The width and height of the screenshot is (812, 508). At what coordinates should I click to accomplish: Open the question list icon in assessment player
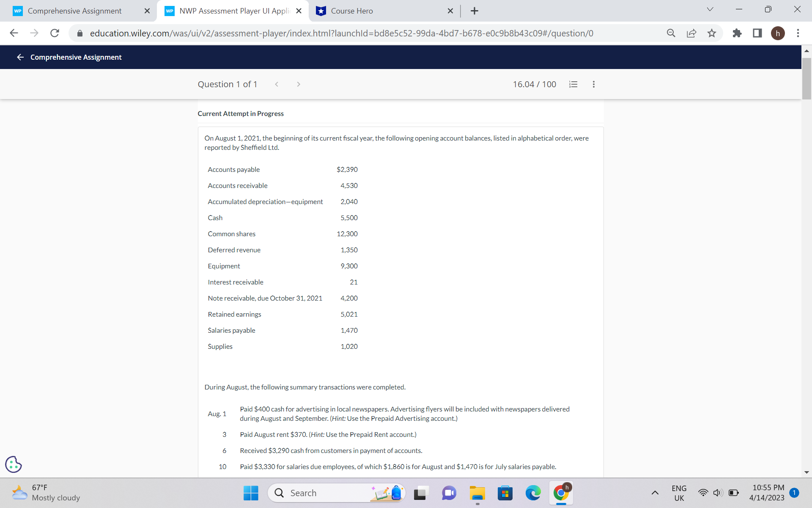pos(573,84)
